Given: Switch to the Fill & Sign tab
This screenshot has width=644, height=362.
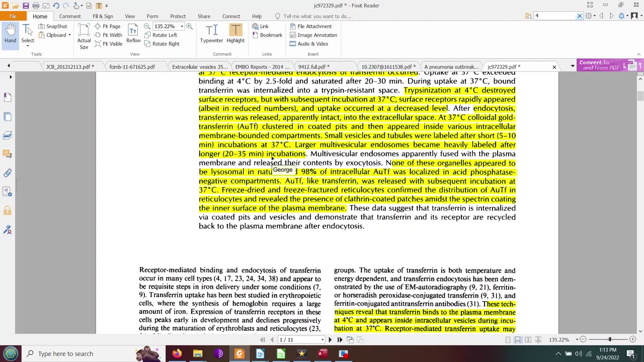Looking at the screenshot, I should pyautogui.click(x=103, y=16).
